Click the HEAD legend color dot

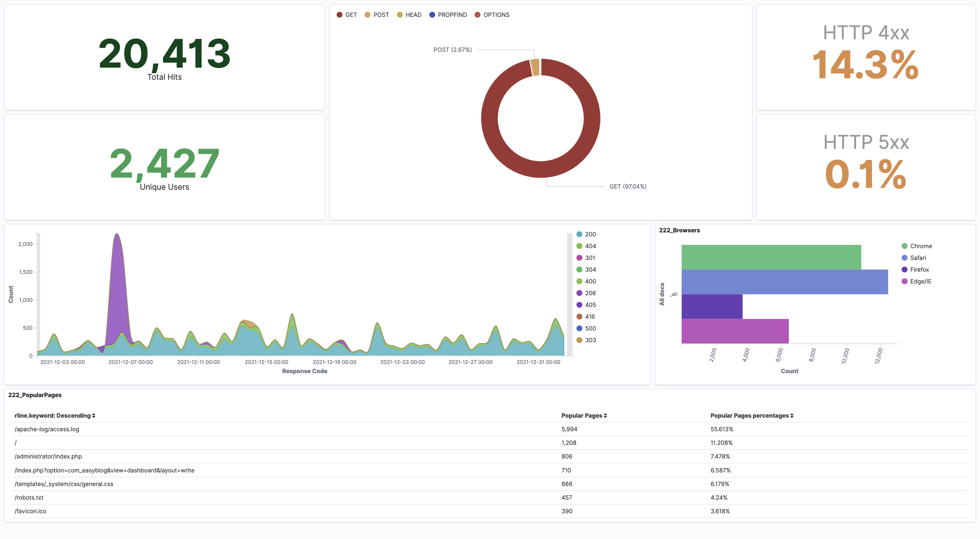pos(400,15)
